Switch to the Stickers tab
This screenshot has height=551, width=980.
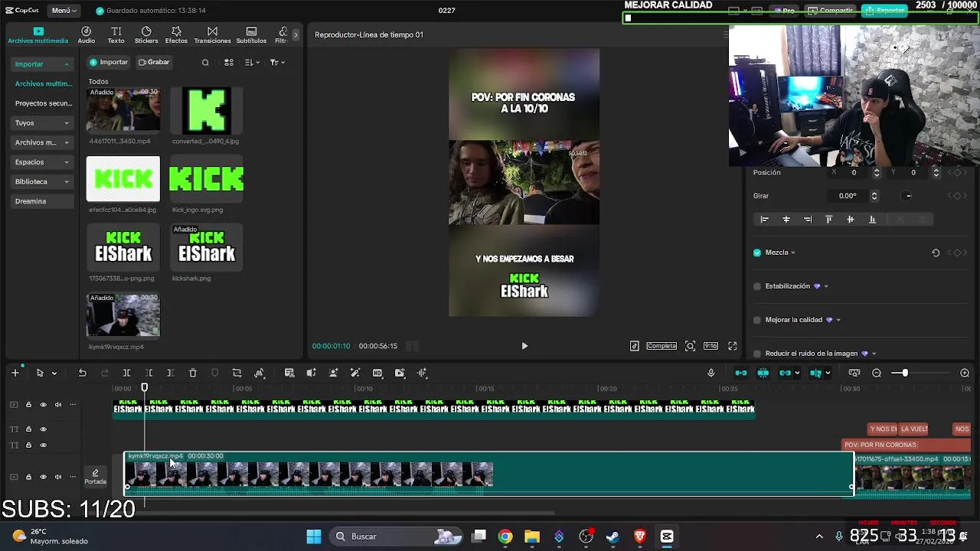click(146, 35)
